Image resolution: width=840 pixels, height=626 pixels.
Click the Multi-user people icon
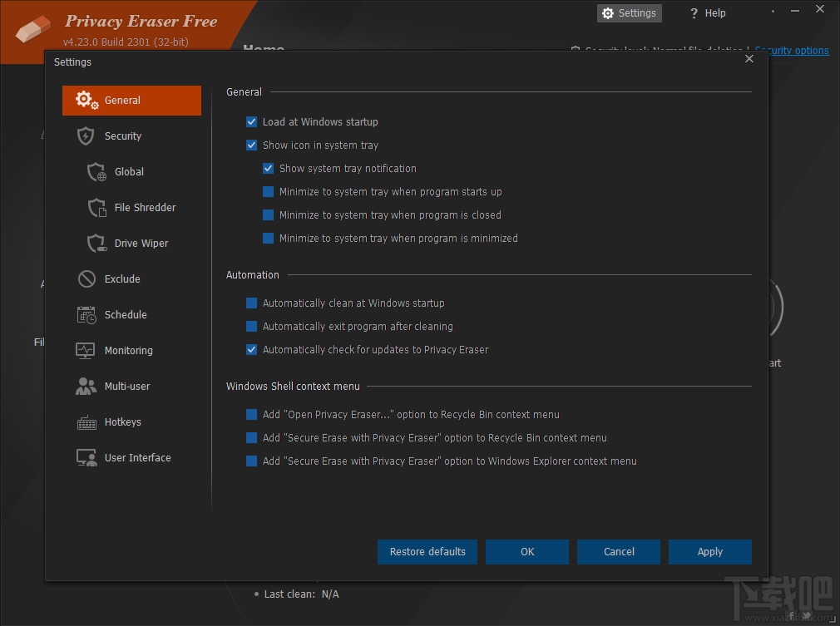click(86, 386)
